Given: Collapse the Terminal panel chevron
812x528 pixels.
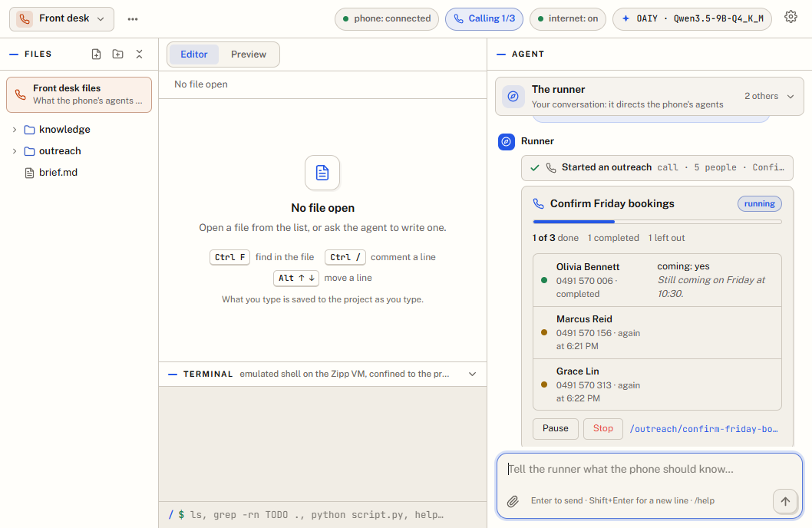Looking at the screenshot, I should coord(472,375).
